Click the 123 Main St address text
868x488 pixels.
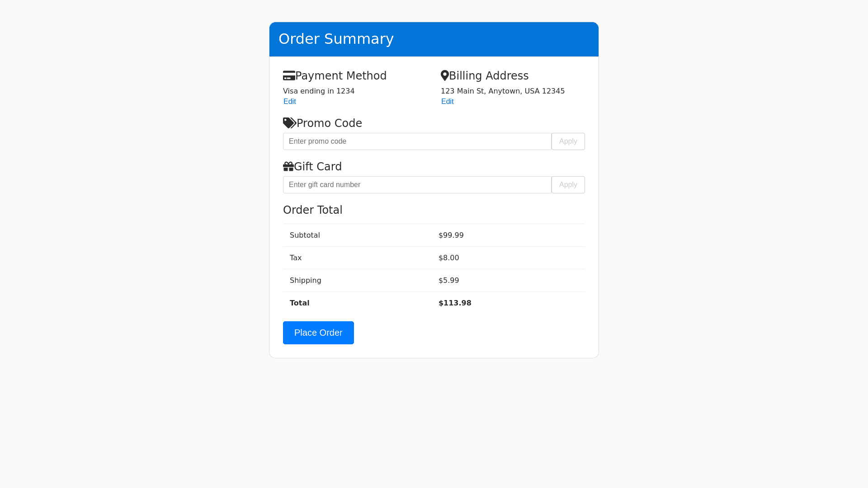coord(503,91)
